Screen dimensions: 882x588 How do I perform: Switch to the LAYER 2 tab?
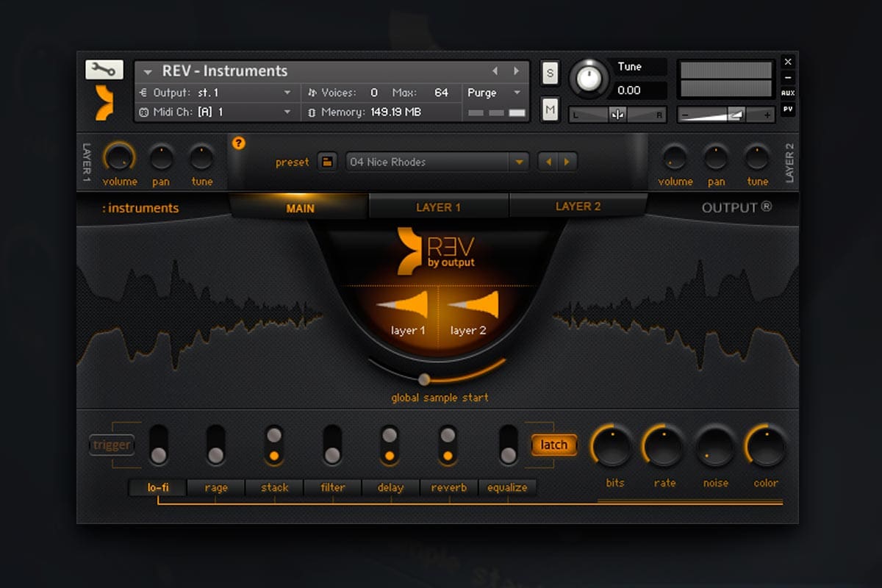click(578, 207)
